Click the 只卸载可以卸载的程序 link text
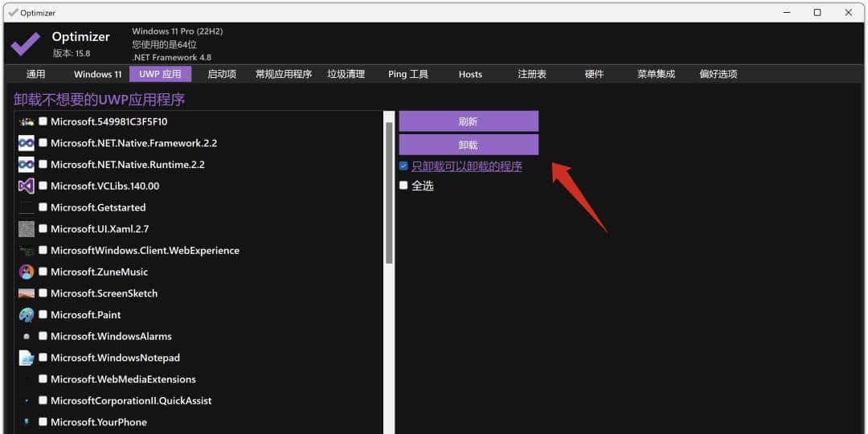Viewport: 868px width, 434px height. tap(467, 166)
